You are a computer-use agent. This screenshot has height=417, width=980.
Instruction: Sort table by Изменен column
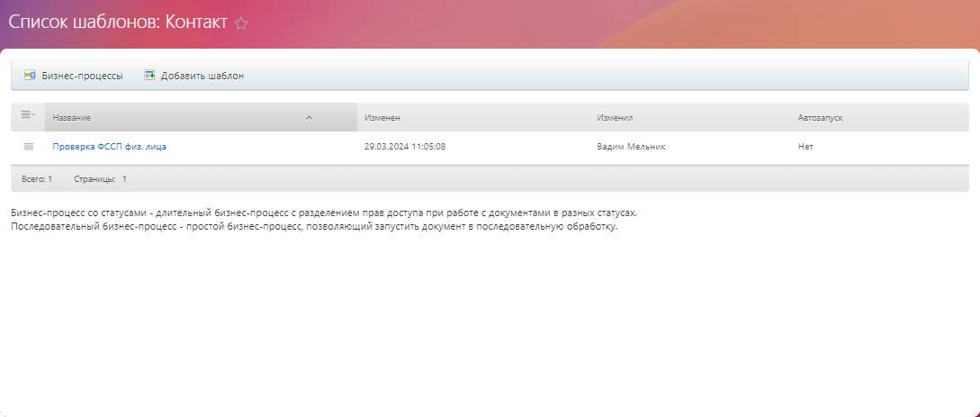(382, 118)
